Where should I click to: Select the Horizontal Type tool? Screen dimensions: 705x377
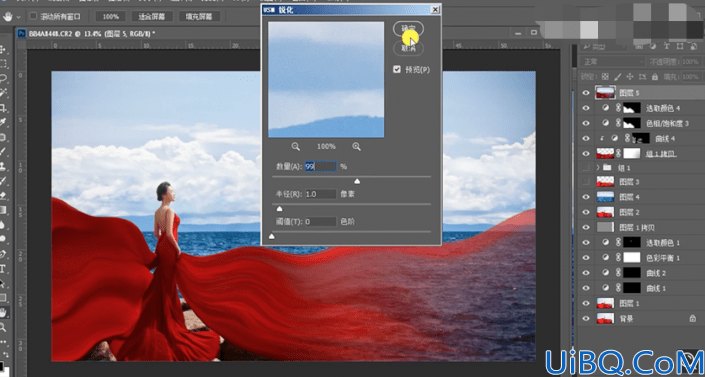coord(3,269)
